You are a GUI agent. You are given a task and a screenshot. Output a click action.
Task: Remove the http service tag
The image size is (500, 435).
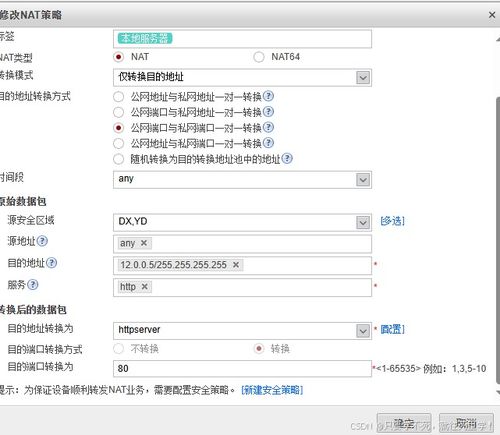pyautogui.click(x=144, y=286)
